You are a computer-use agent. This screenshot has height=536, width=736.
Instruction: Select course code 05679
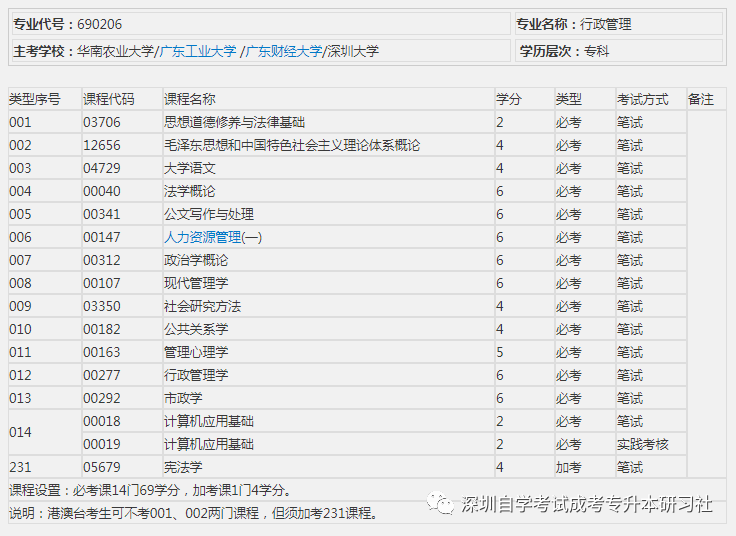(102, 467)
